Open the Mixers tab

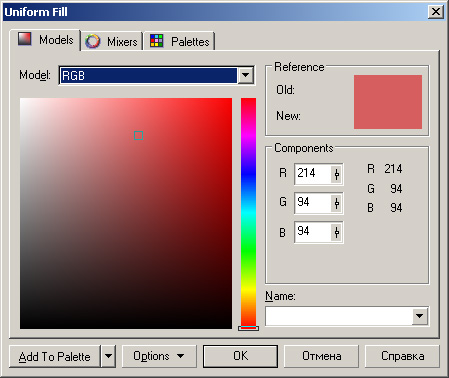(x=112, y=42)
